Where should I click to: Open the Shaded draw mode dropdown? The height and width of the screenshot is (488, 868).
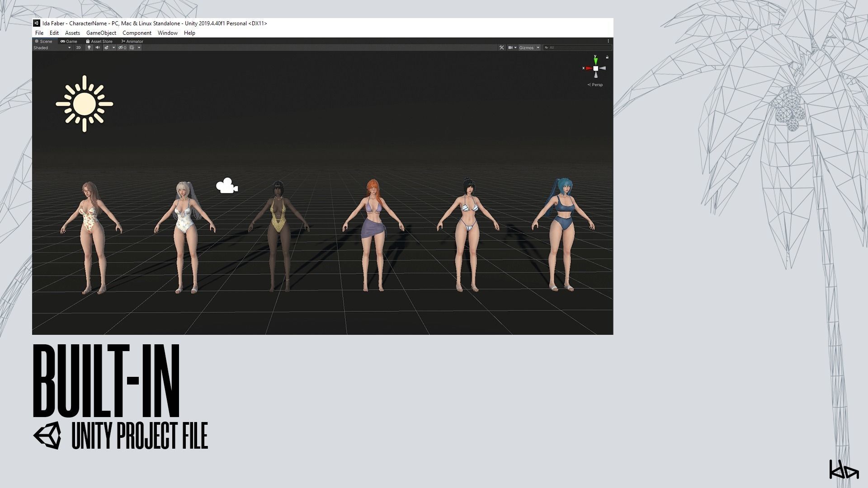click(52, 47)
